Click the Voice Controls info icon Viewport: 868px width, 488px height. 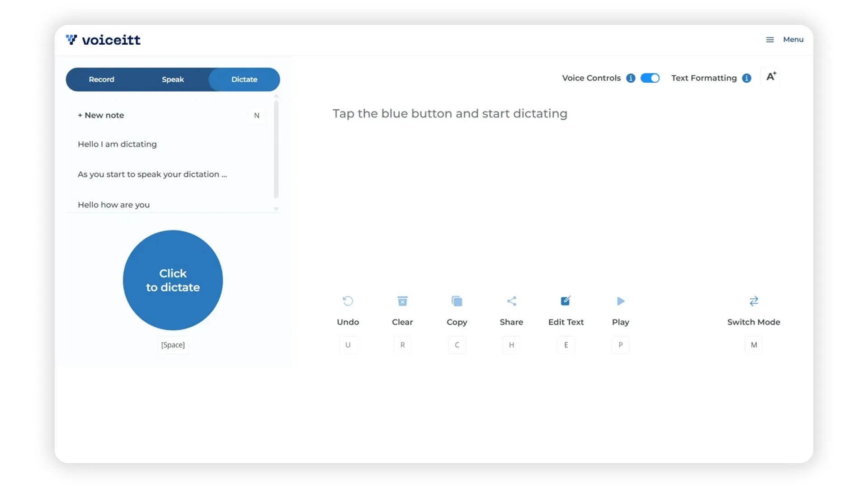[631, 78]
